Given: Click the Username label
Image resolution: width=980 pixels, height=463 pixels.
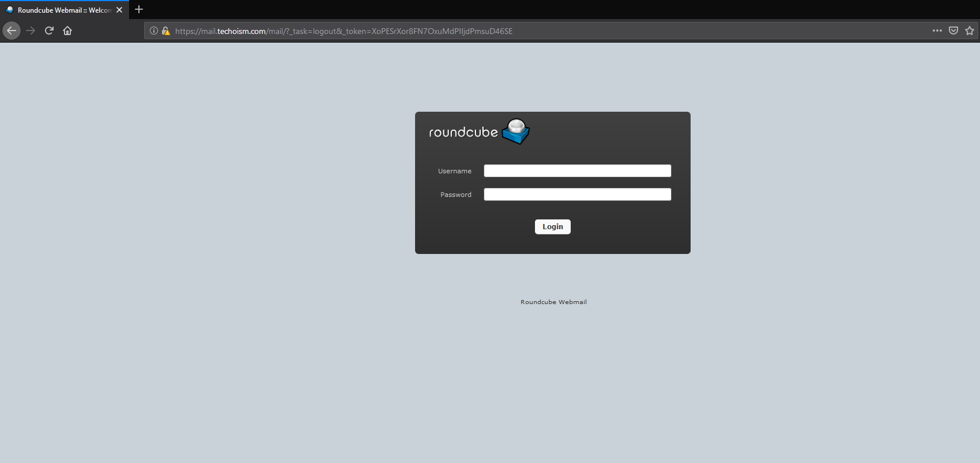Looking at the screenshot, I should tap(455, 171).
